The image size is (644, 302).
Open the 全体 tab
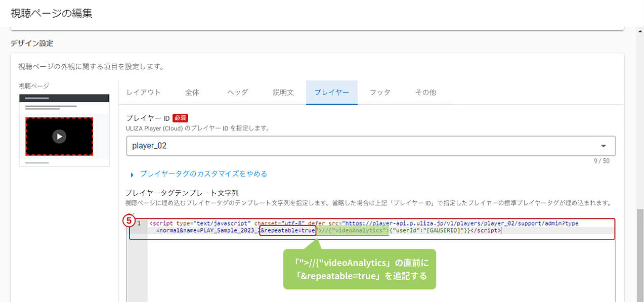coord(192,92)
